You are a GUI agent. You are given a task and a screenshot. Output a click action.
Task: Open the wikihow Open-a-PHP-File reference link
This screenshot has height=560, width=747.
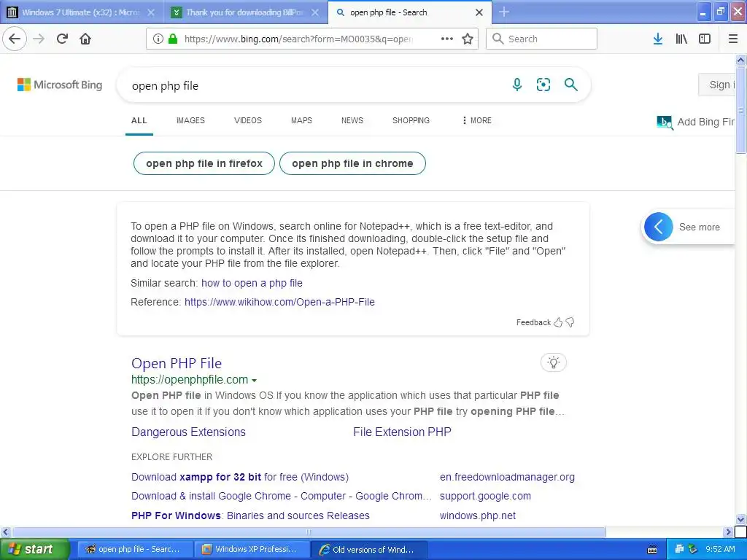(x=279, y=302)
